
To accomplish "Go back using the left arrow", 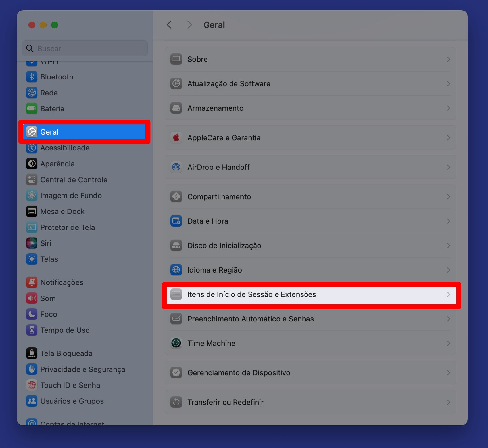I will tap(169, 25).
